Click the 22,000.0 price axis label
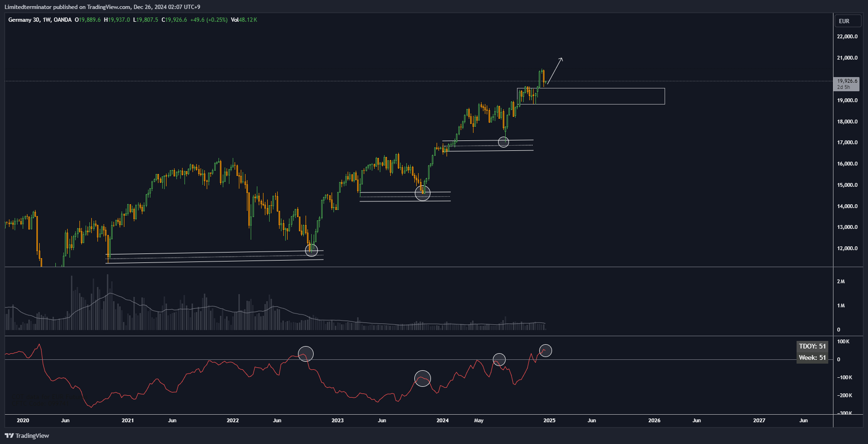868x444 pixels. pos(847,36)
